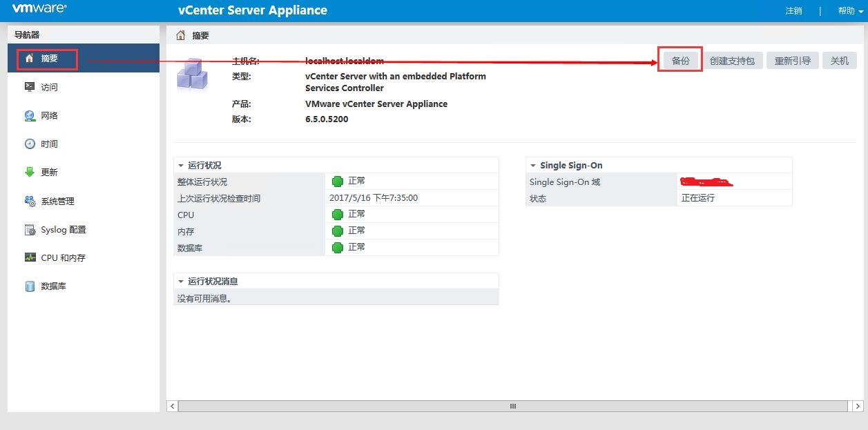Viewport: 868px width, 430px height.
Task: Click the horizontal scrollbar right arrow
Action: (856, 407)
